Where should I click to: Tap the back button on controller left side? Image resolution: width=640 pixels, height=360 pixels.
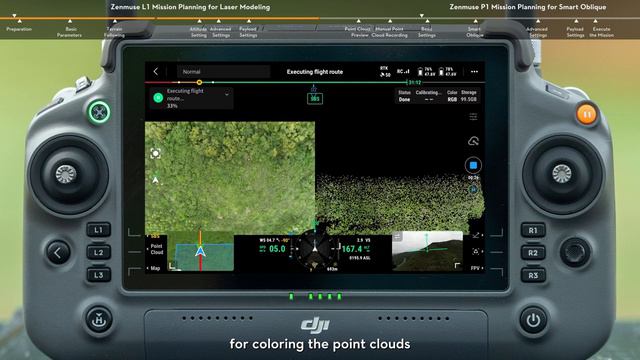(58, 253)
